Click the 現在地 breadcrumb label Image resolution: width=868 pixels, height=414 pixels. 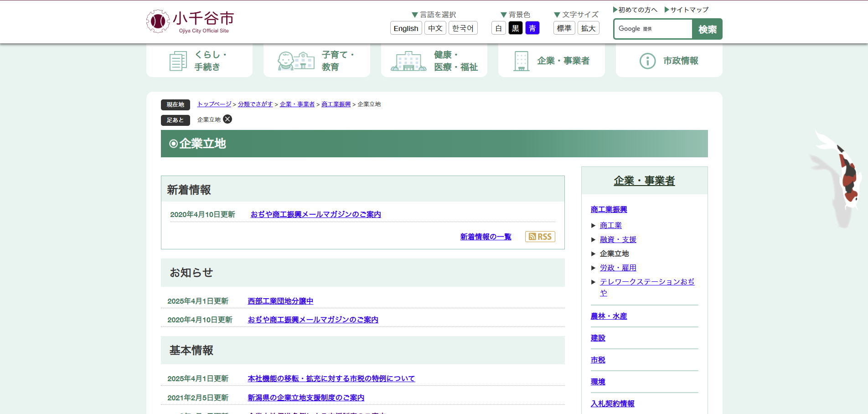[176, 104]
